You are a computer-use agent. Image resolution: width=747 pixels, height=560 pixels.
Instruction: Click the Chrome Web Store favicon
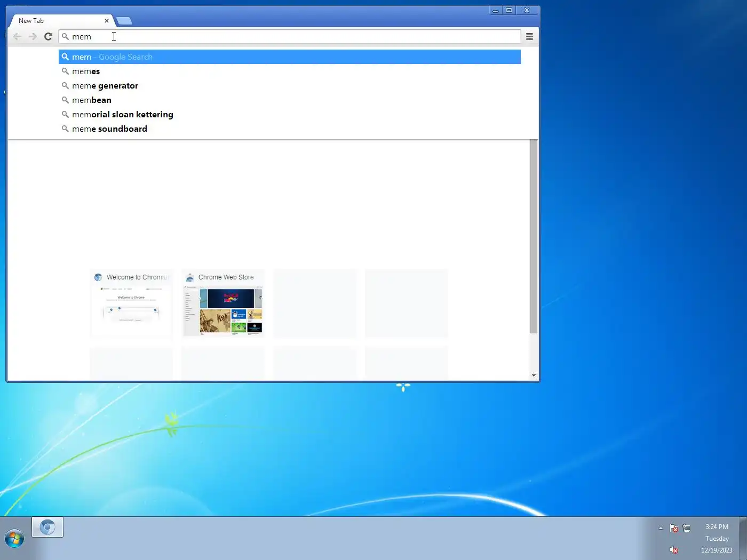tap(189, 277)
